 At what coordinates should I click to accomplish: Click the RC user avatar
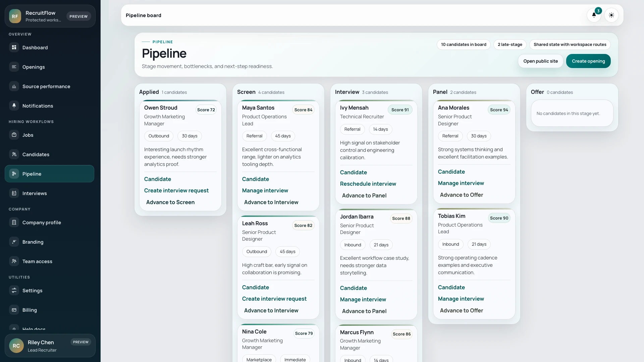click(16, 346)
